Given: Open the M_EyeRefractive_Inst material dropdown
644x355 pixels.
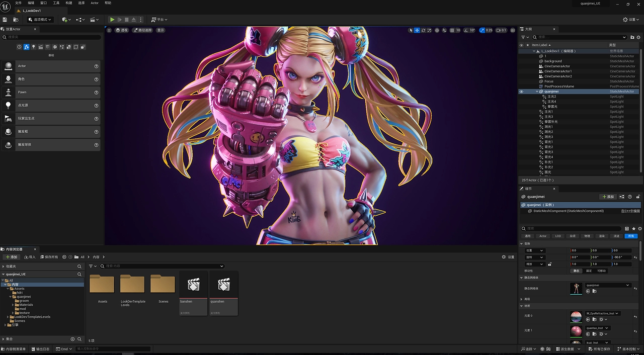Looking at the screenshot, I should tap(602, 313).
